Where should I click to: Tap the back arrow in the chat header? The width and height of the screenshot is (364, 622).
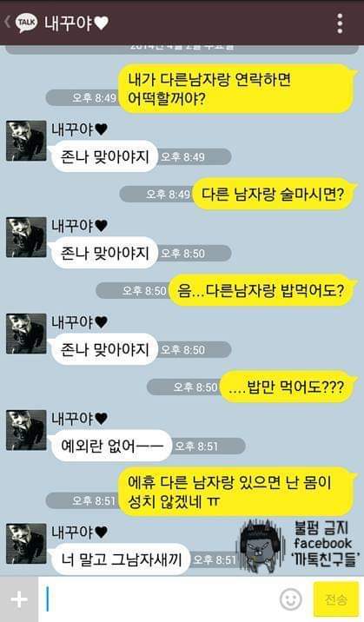[x=7, y=23]
